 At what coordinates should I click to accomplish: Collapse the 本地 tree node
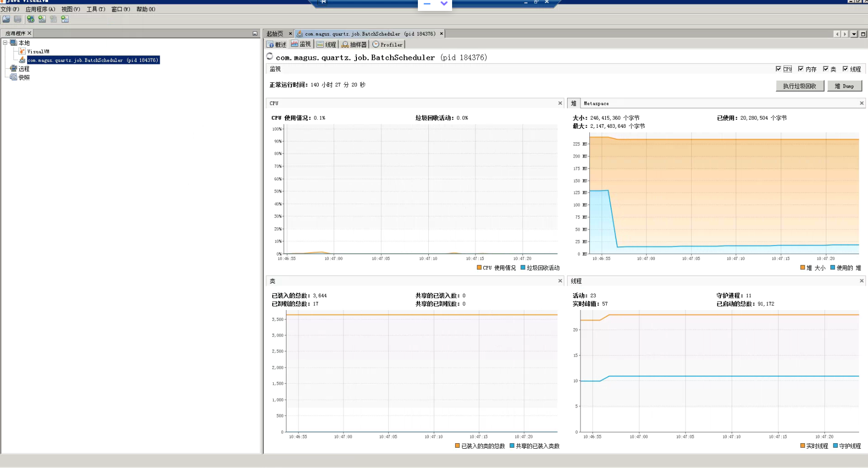(5, 43)
